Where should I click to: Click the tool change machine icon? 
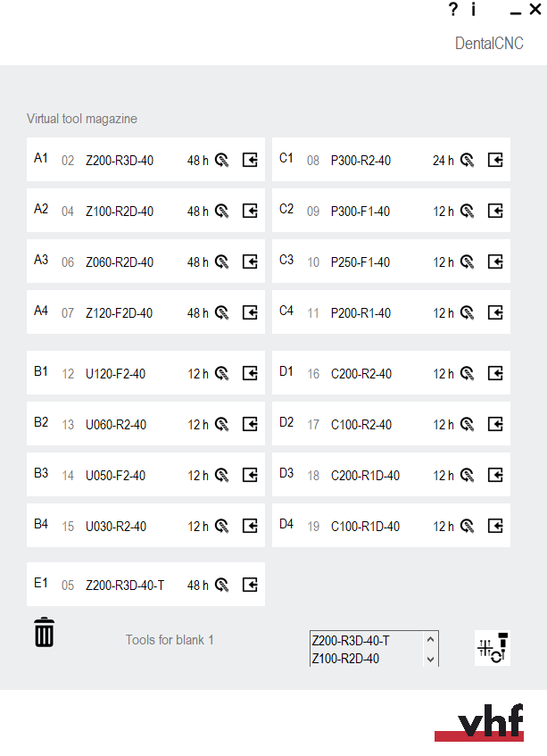[493, 648]
